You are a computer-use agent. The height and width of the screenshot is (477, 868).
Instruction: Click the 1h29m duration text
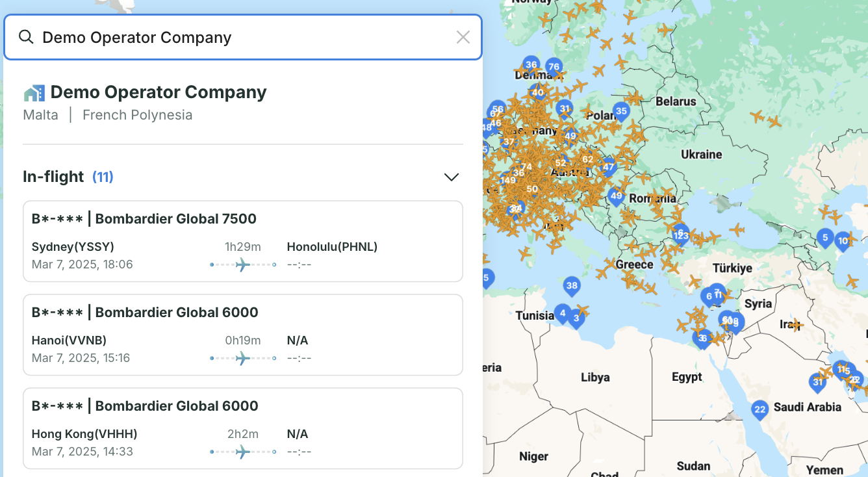[243, 247]
